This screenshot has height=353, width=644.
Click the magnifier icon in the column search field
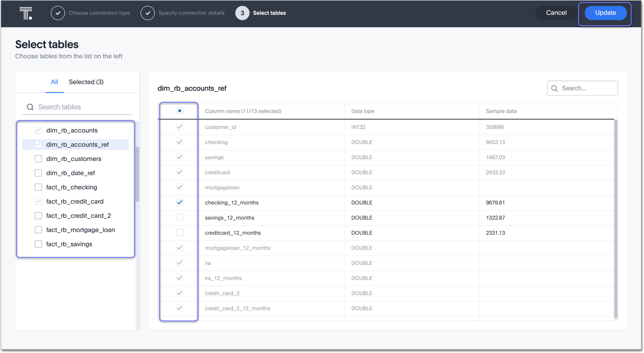click(x=554, y=88)
